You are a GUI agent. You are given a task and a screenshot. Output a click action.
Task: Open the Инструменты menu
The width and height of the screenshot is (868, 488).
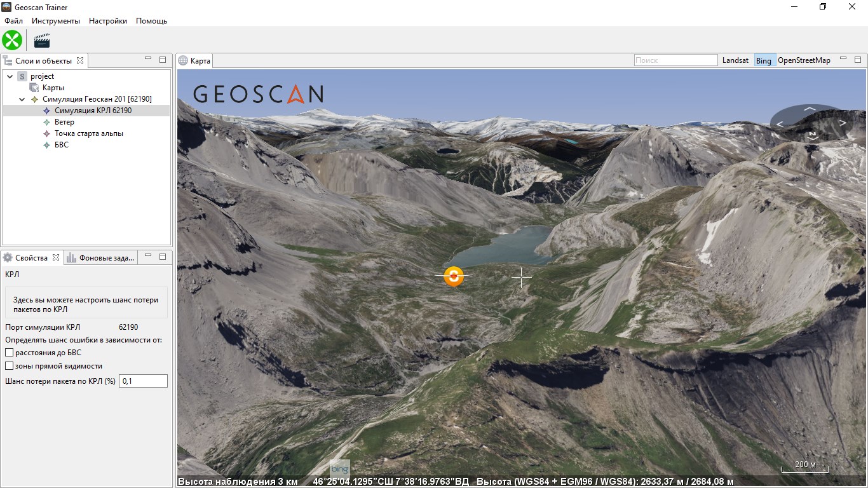[x=56, y=21]
